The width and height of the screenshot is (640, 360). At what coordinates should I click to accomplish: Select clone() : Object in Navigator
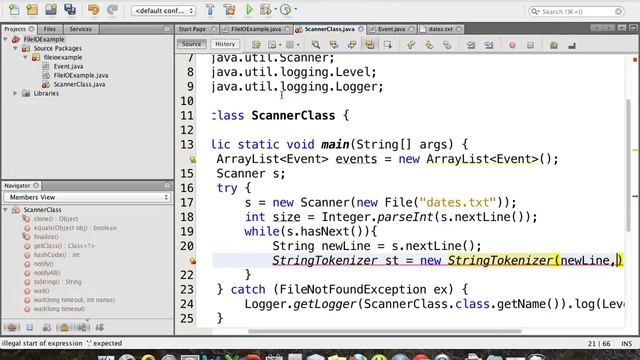[x=56, y=219]
